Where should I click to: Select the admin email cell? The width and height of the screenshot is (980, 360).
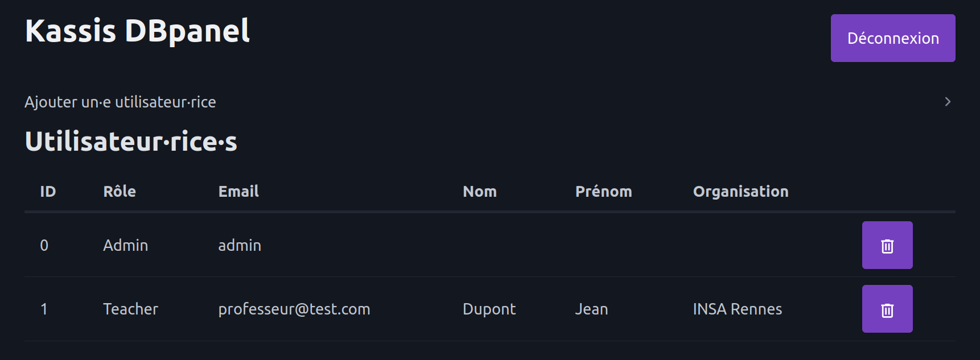(x=240, y=245)
